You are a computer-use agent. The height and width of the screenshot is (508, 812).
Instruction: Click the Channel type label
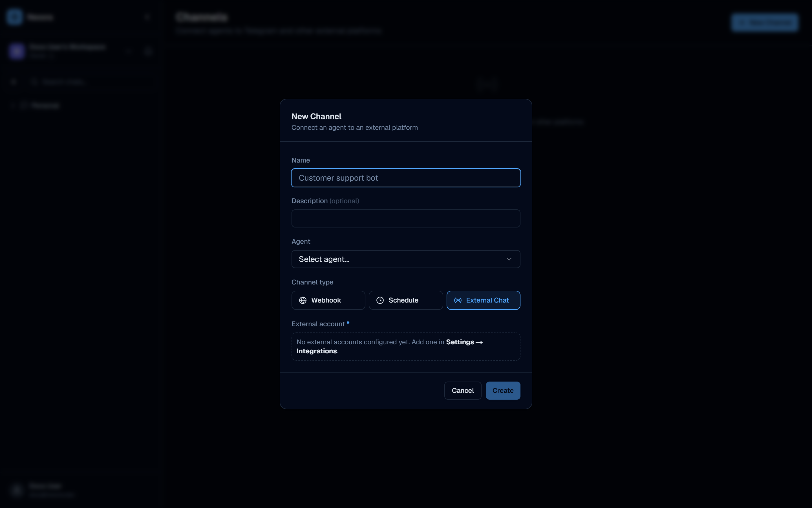point(312,282)
